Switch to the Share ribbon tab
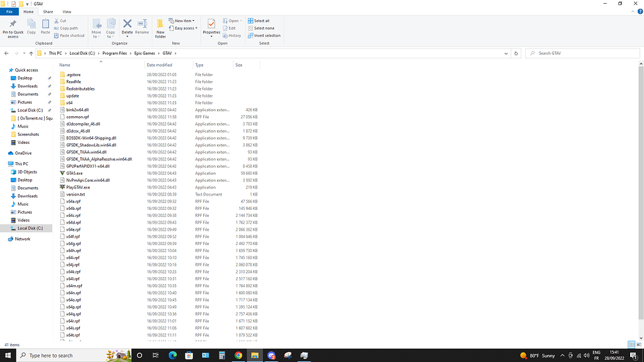Image resolution: width=644 pixels, height=362 pixels. [48, 11]
